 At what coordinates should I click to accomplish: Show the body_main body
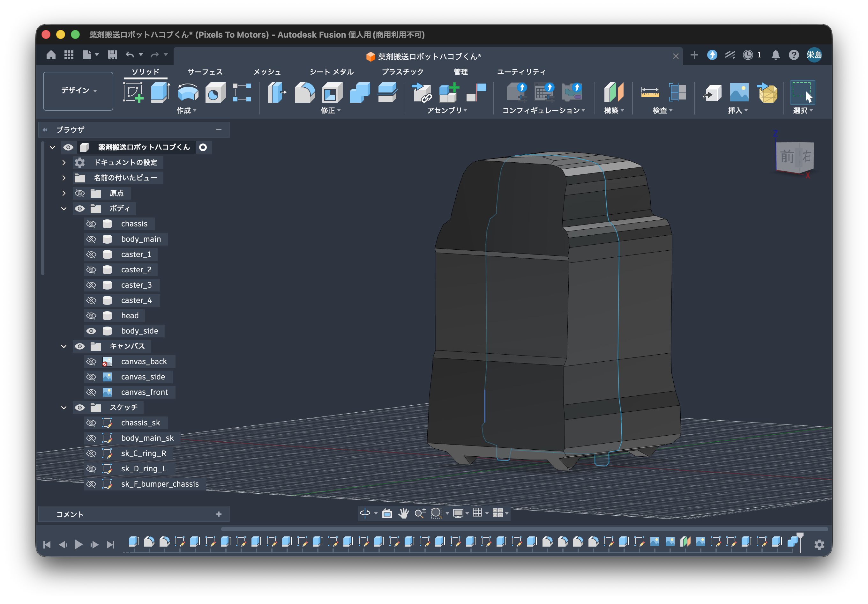coord(91,239)
